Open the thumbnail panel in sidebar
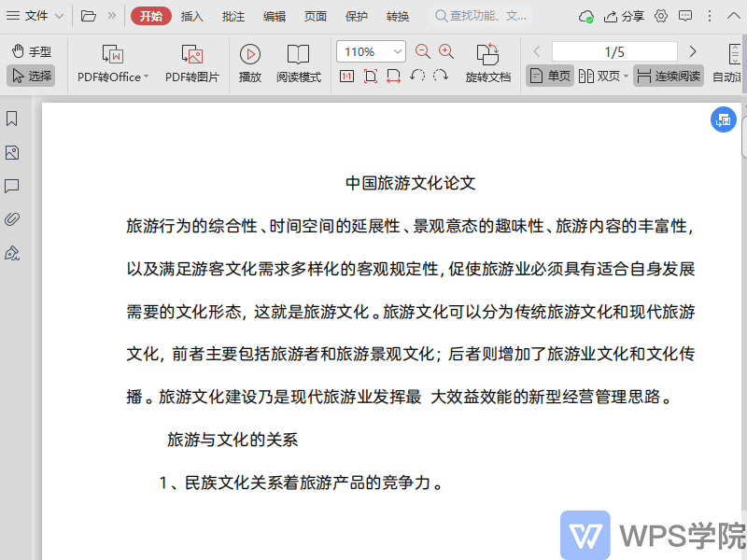The image size is (747, 560). 12,153
